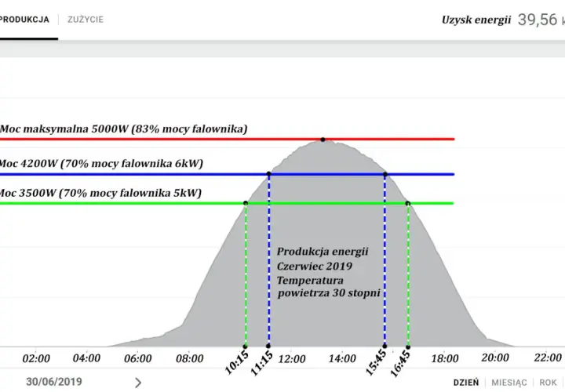Click the Moc 3500W label

coord(100,193)
